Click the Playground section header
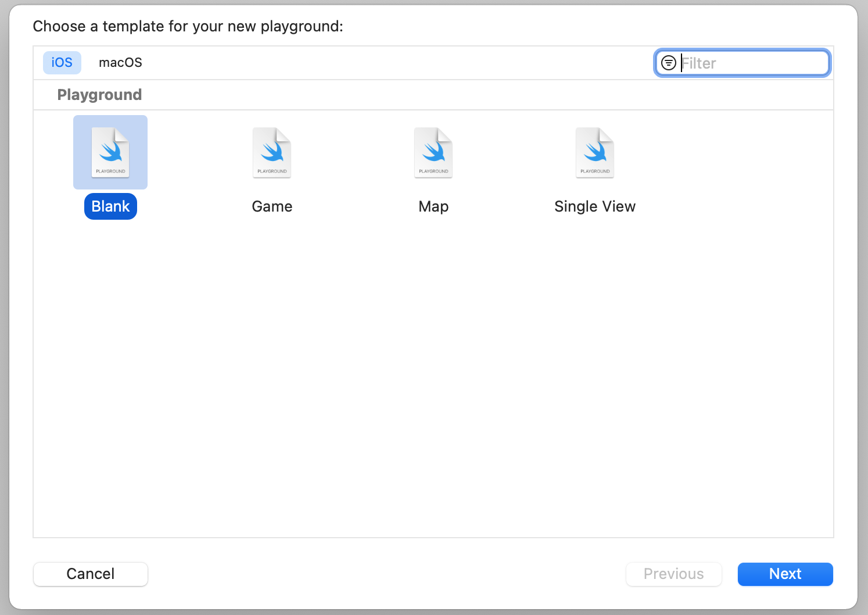Screen dimensions: 868x615 tap(99, 94)
